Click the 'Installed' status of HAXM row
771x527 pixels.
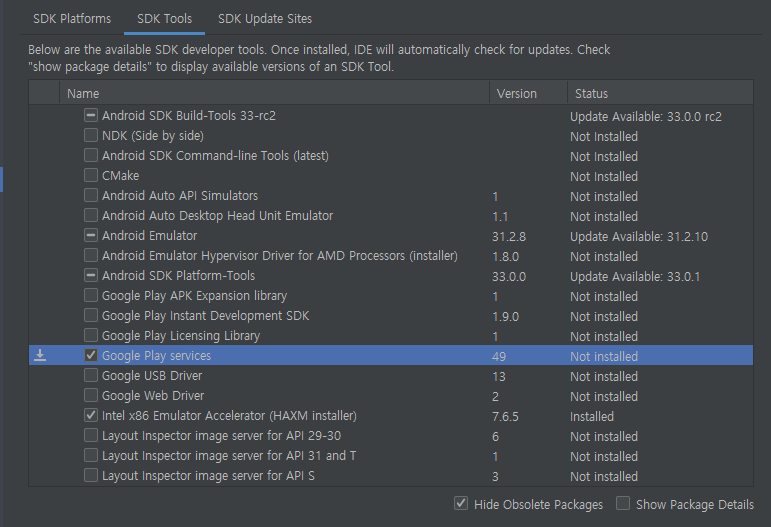592,416
